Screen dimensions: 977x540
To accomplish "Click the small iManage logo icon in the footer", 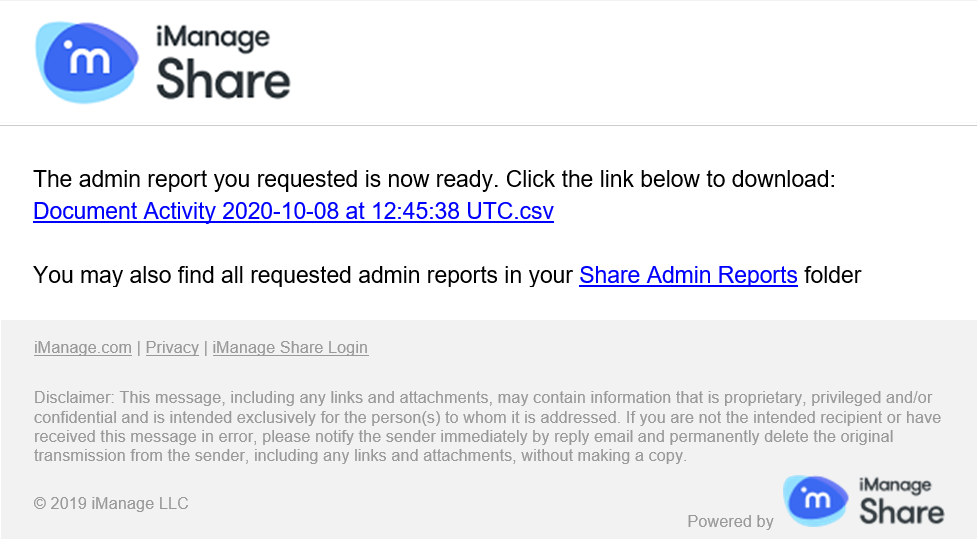I will point(815,500).
